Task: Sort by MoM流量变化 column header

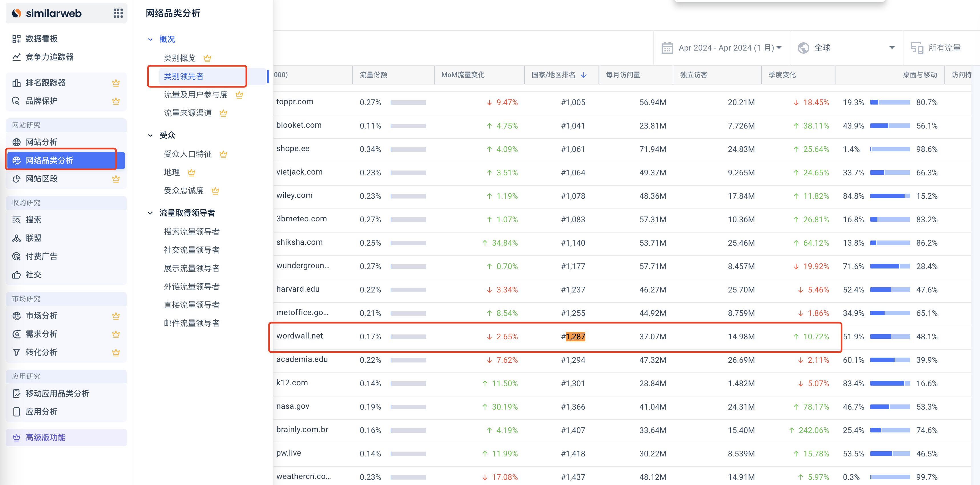Action: click(463, 75)
